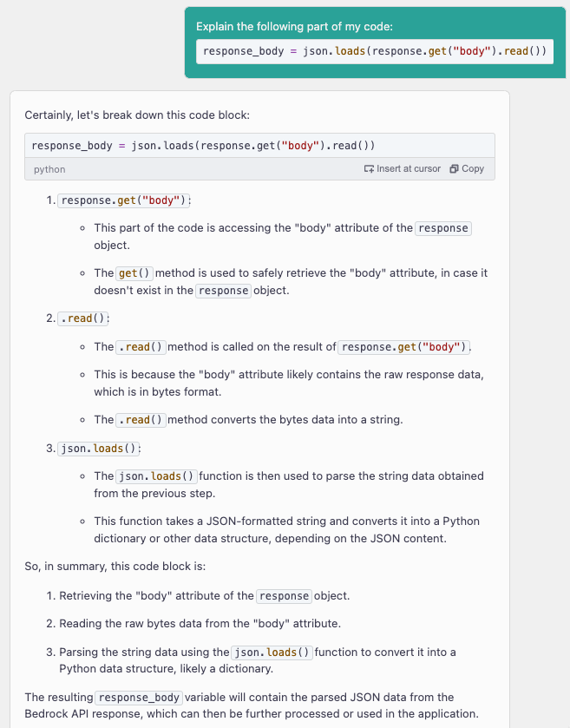Click the 'Insert at cursor' button label

click(409, 169)
